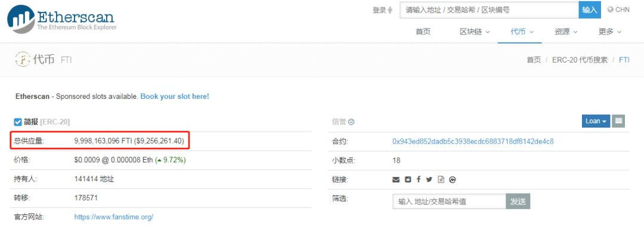This screenshot has width=644, height=227.
Task: Click the gray list menu button
Action: pos(618,121)
